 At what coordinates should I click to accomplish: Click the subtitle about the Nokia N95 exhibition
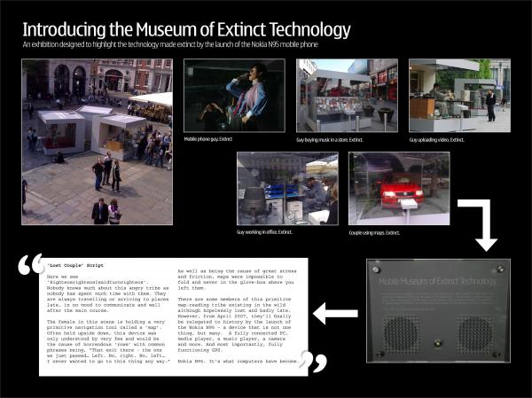tap(170, 44)
